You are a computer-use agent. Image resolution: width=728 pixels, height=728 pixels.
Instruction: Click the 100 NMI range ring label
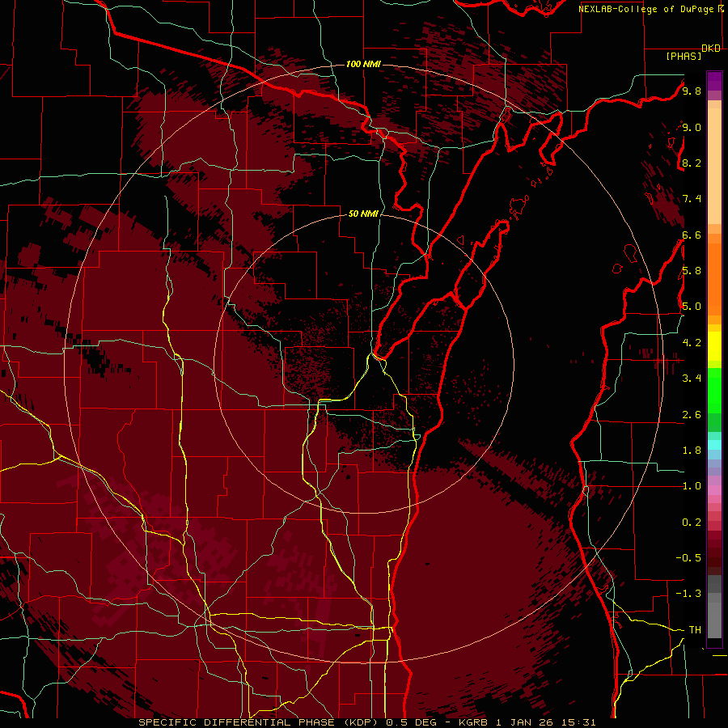coord(363,64)
